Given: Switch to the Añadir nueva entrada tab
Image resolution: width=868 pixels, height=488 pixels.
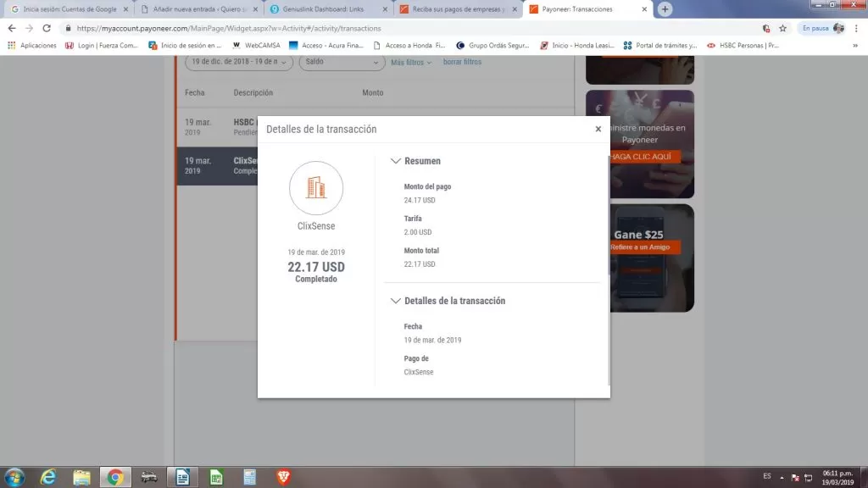Looking at the screenshot, I should [x=198, y=9].
